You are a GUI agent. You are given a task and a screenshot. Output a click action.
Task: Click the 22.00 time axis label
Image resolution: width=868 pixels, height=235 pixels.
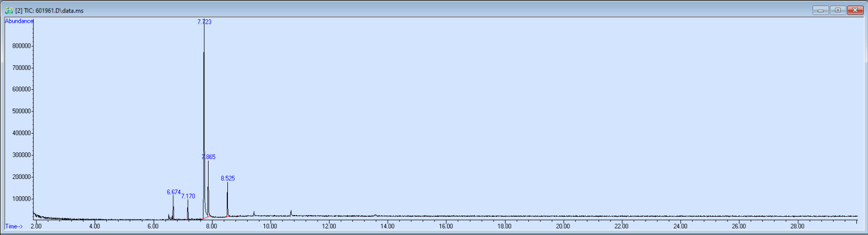622,226
